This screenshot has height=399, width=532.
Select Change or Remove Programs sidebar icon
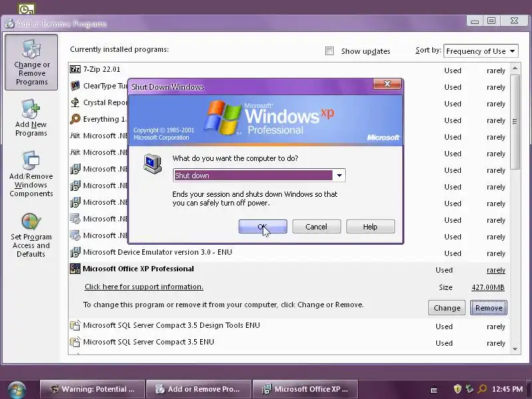coord(31,62)
